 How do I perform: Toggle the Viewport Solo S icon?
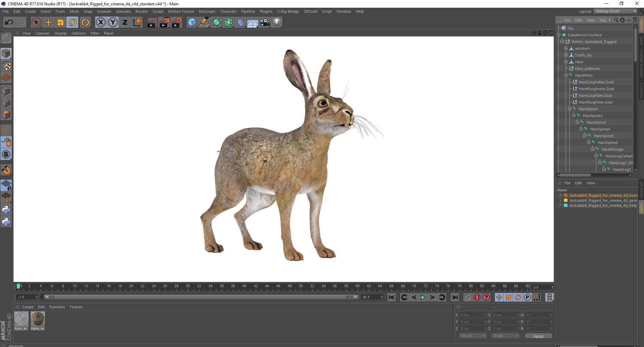click(x=6, y=155)
